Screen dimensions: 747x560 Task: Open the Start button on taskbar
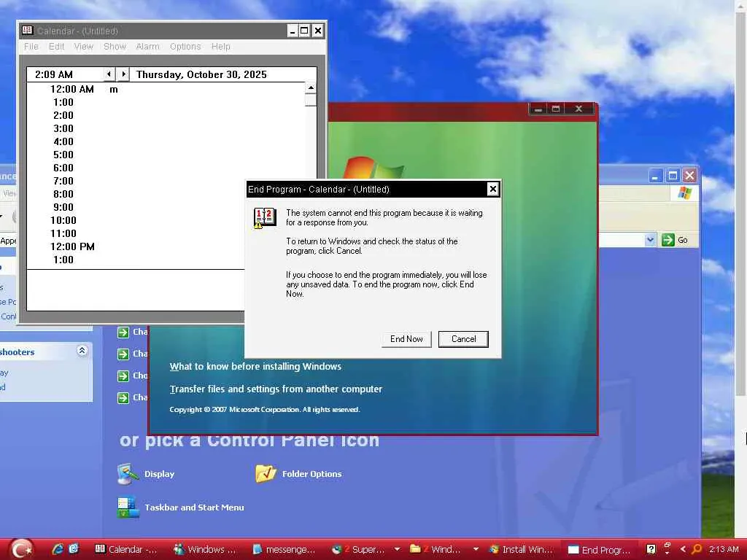[21, 549]
